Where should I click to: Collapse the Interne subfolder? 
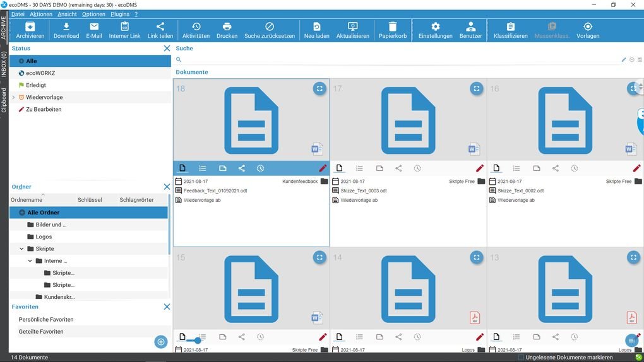pos(30,260)
